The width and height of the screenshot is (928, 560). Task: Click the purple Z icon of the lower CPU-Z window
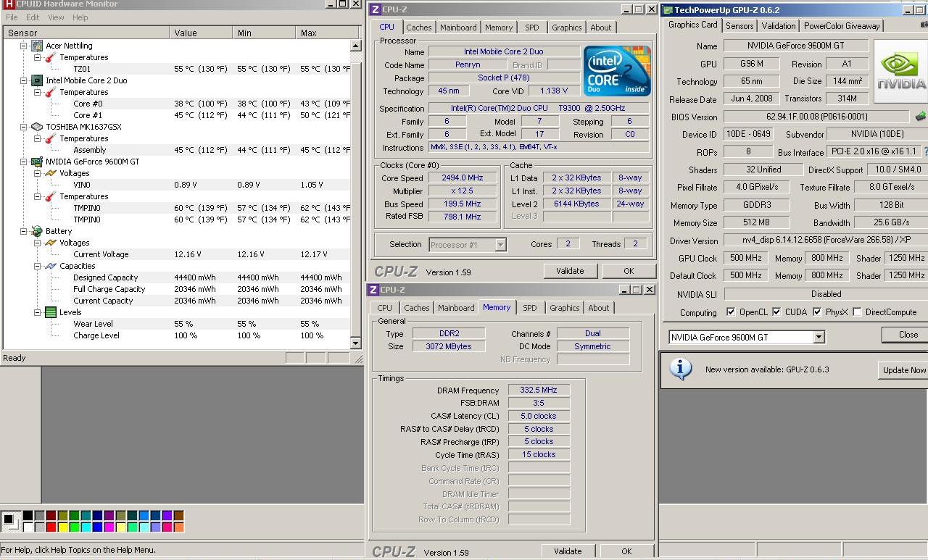pos(373,290)
